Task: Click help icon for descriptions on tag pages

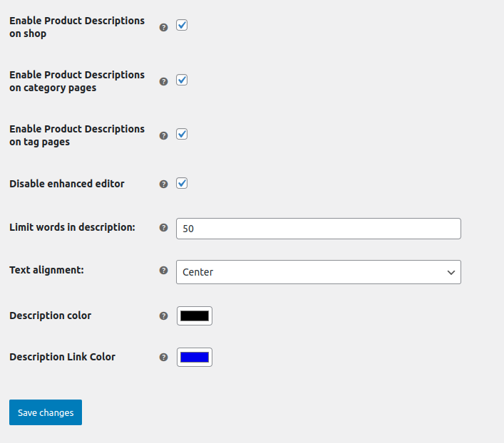Action: 163,135
